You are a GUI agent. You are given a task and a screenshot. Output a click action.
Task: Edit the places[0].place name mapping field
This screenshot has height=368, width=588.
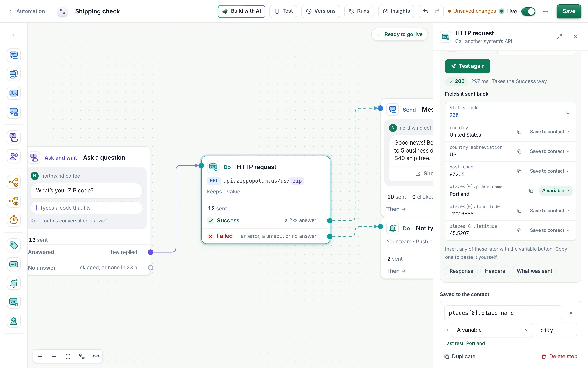click(x=503, y=313)
